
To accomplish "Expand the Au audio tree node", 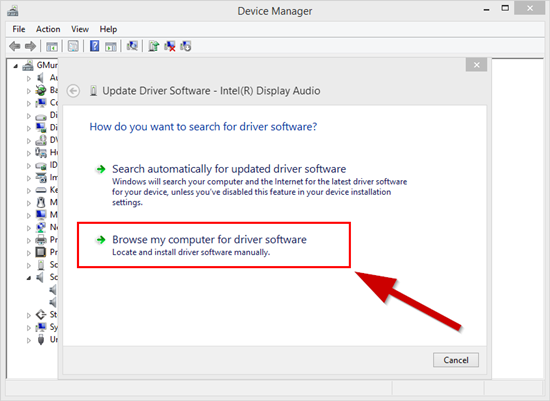I will pyautogui.click(x=29, y=78).
